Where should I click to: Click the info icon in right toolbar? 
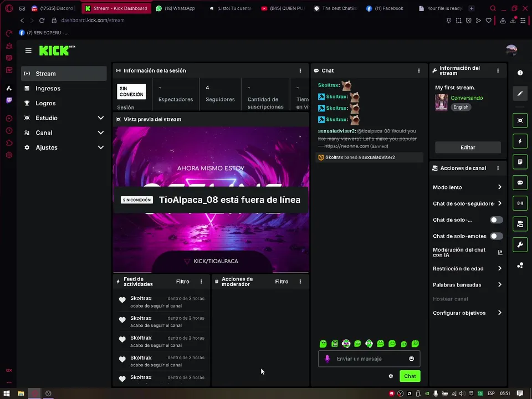pos(520,73)
